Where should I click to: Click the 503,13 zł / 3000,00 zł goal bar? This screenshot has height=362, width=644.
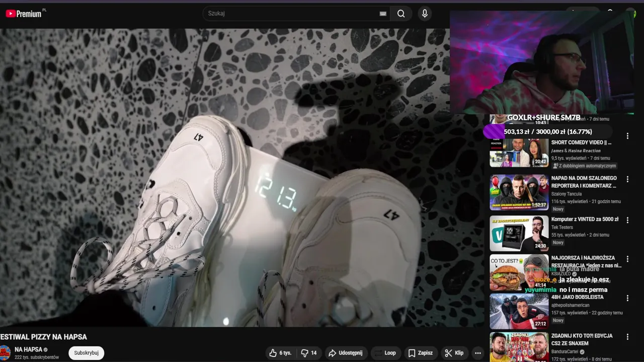(x=547, y=132)
